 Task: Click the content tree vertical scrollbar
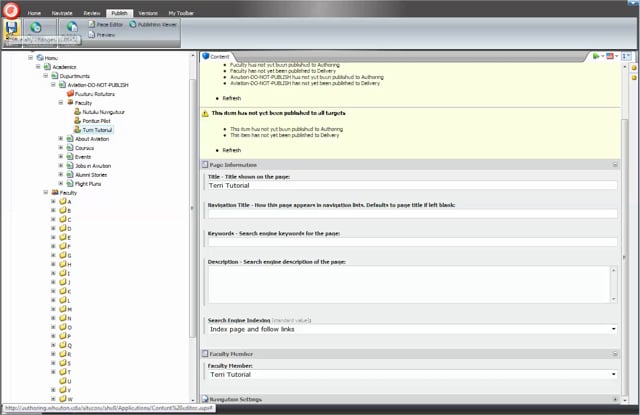[193, 208]
